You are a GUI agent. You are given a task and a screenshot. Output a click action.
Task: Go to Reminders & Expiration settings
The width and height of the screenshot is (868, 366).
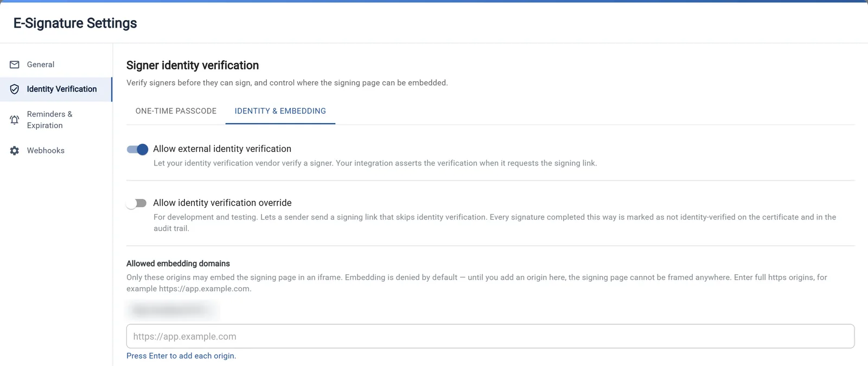click(56, 120)
